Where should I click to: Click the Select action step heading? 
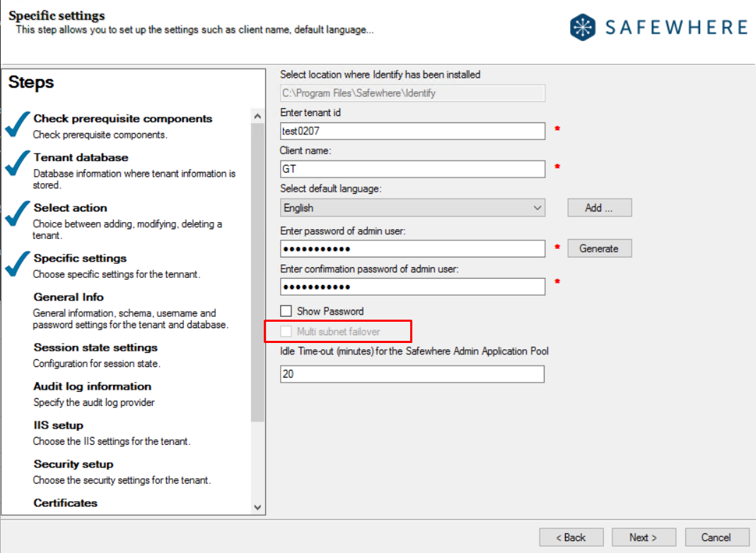pyautogui.click(x=71, y=208)
